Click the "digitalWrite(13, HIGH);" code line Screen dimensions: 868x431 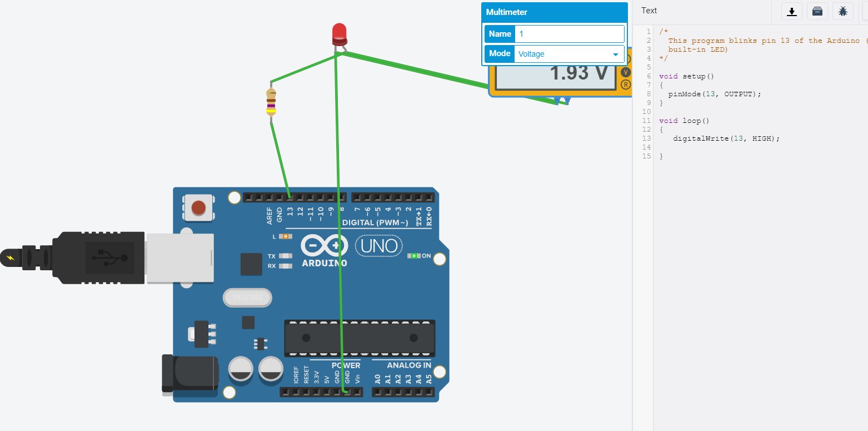(726, 138)
